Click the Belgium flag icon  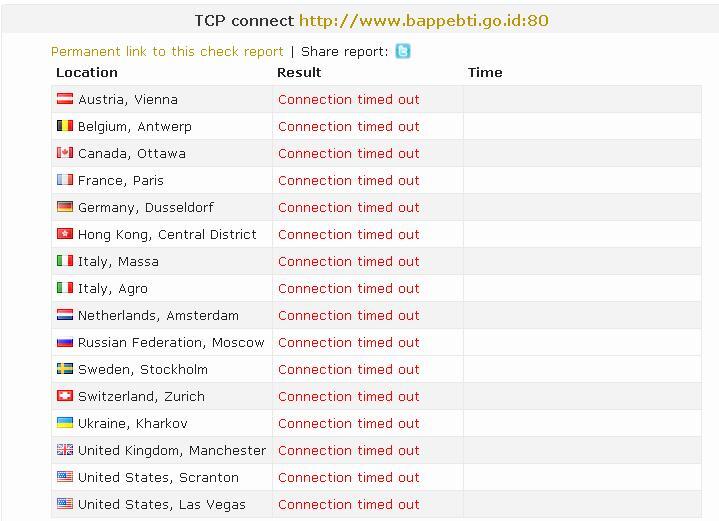pyautogui.click(x=65, y=126)
